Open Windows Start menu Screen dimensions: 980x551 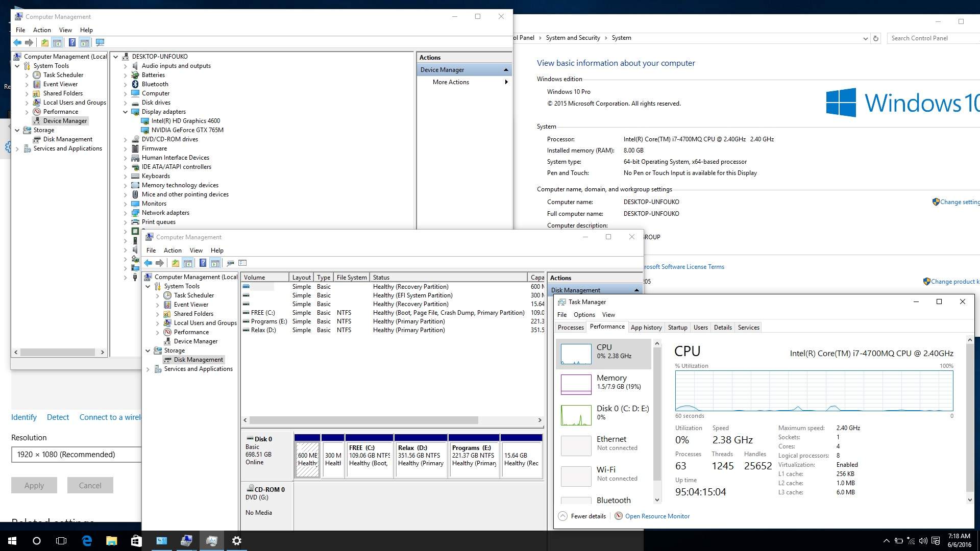[12, 541]
